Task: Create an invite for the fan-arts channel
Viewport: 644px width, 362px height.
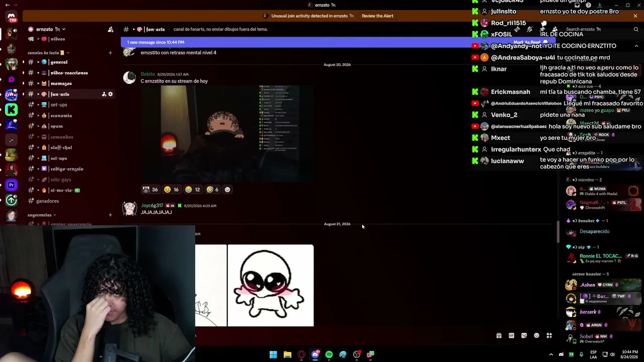Action: (104, 94)
